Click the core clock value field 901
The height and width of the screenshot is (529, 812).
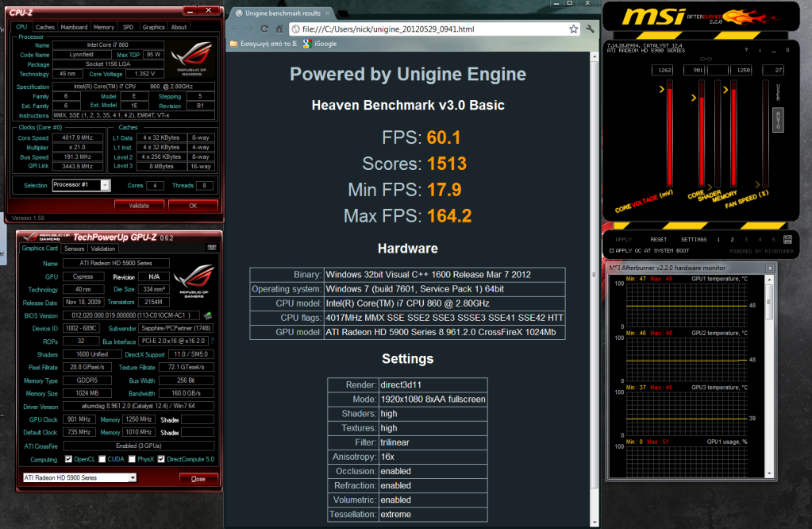695,70
